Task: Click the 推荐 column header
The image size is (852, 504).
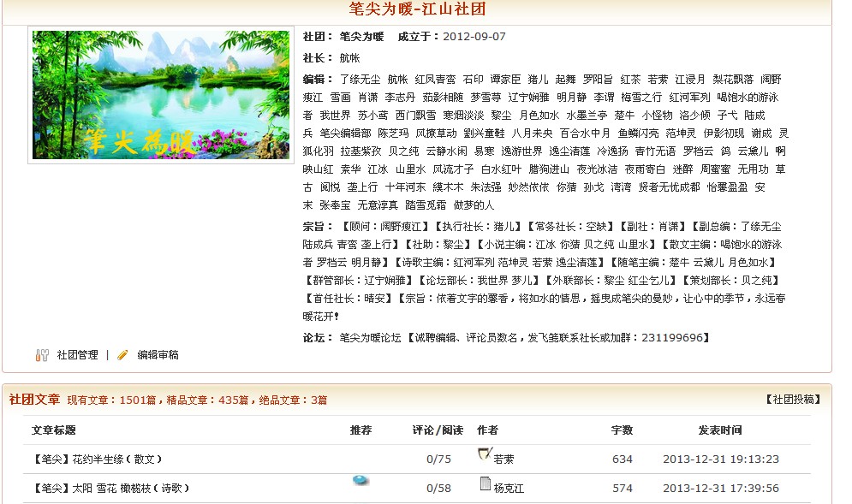Action: point(361,430)
